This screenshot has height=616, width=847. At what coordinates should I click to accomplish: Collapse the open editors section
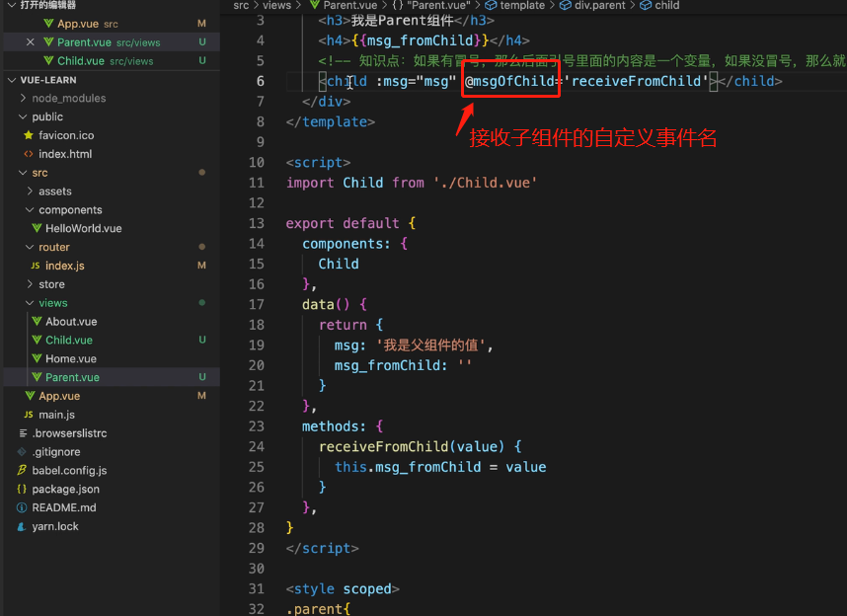[x=12, y=5]
